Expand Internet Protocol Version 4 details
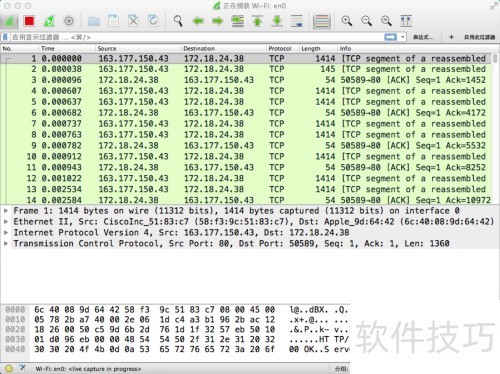The width and height of the screenshot is (500, 374). tap(6, 233)
